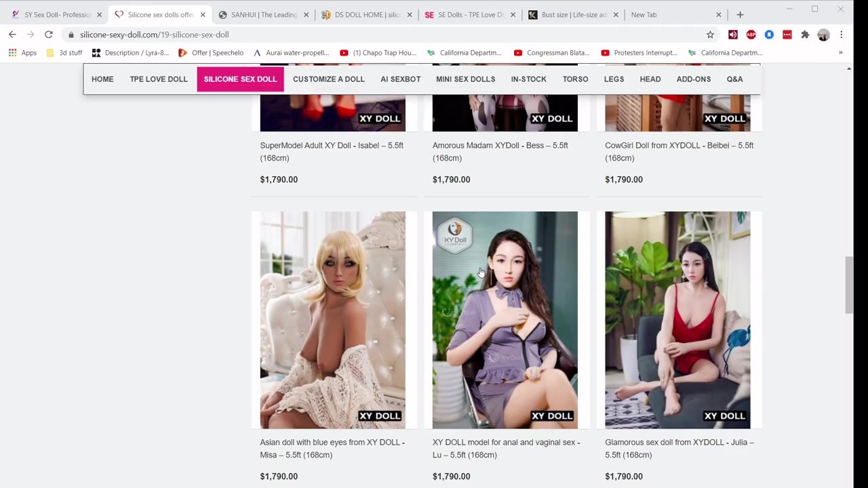The height and width of the screenshot is (488, 868).
Task: Show hidden bookmarks with the double chevron
Action: point(840,53)
